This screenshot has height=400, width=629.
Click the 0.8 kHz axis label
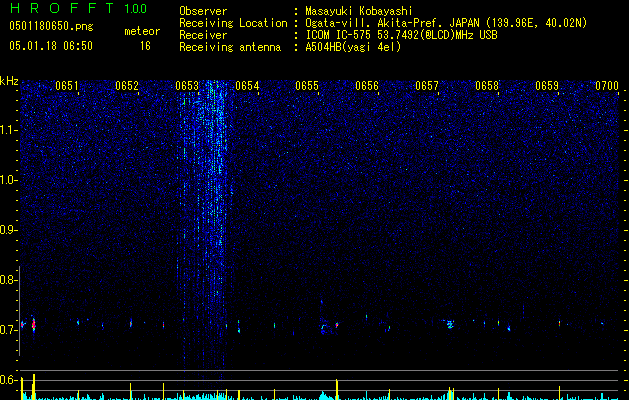[8, 280]
